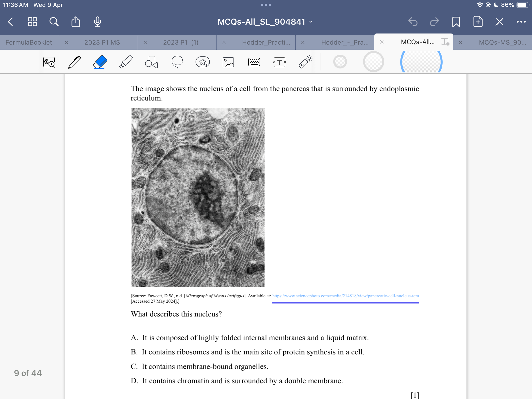Viewport: 532px width, 399px height.
Task: Select the zoom writing tool
Action: pos(49,62)
